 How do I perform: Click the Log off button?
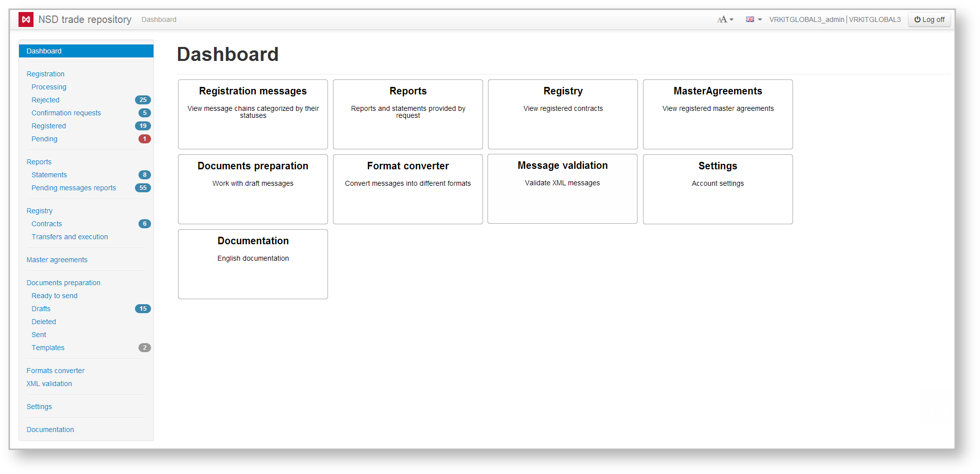click(929, 19)
